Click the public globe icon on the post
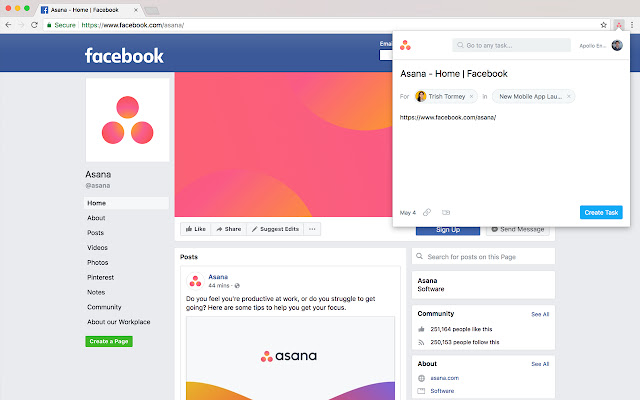 coord(237,286)
